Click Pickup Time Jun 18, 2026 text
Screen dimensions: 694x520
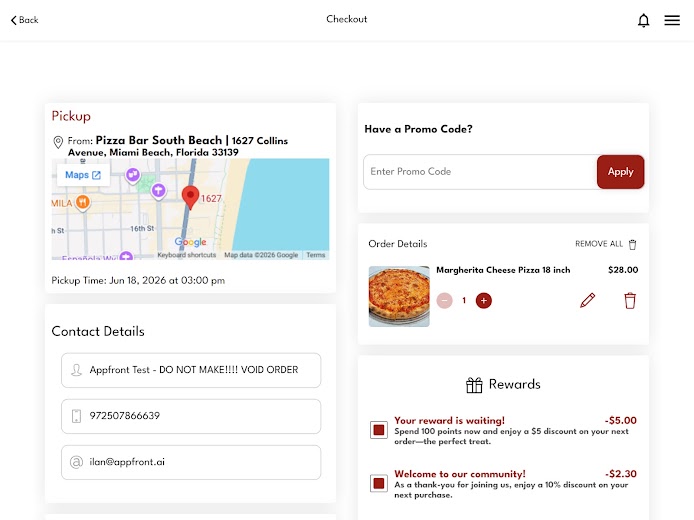[x=138, y=280]
